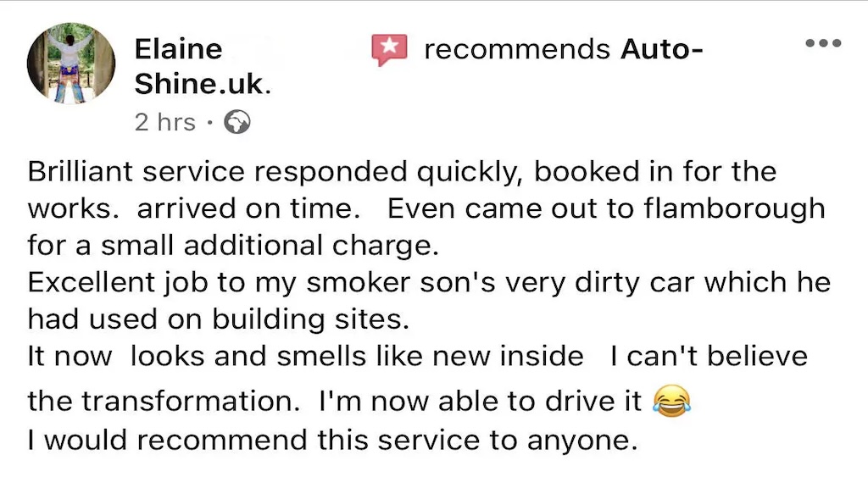Viewport: 868px width, 488px height.
Task: Click the word recommends in the header
Action: coord(517,48)
